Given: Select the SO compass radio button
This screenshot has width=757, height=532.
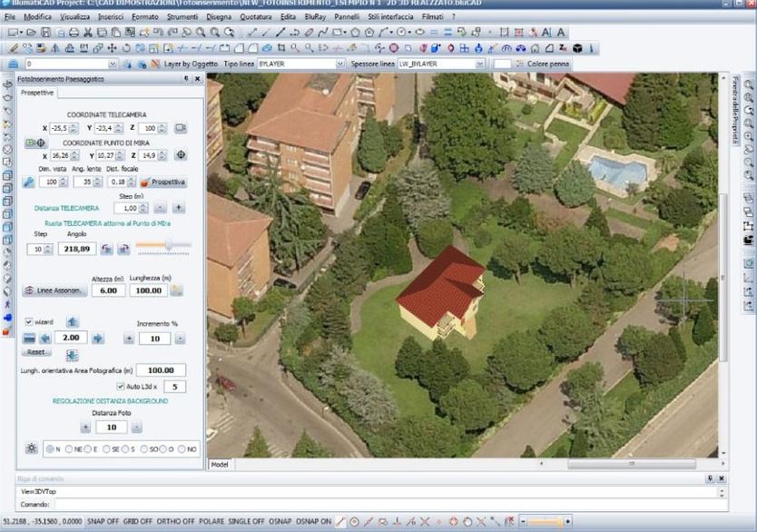Looking at the screenshot, I should coord(143,447).
